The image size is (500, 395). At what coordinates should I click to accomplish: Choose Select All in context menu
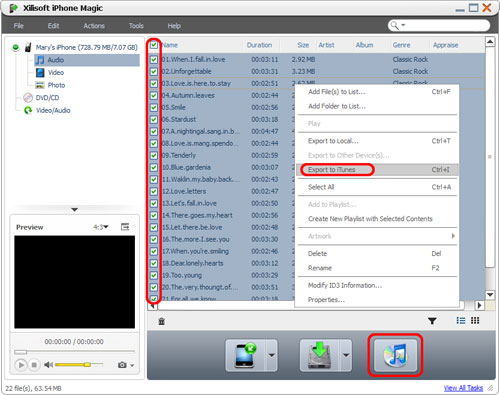click(377, 187)
